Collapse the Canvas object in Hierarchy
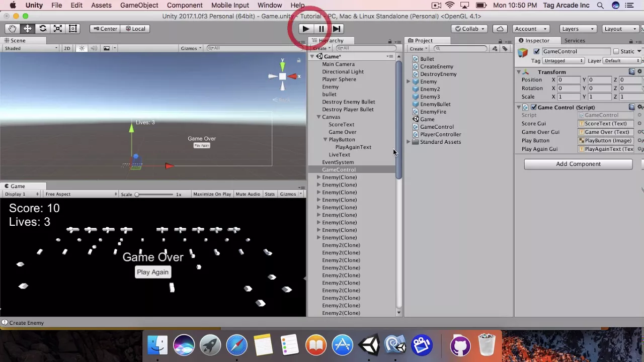Viewport: 644px width, 362px height. click(318, 117)
